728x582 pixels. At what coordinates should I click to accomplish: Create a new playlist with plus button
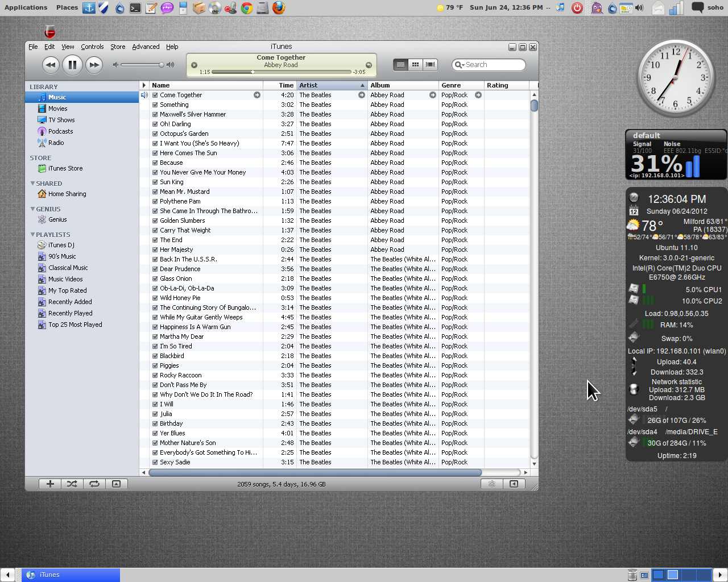click(x=50, y=484)
